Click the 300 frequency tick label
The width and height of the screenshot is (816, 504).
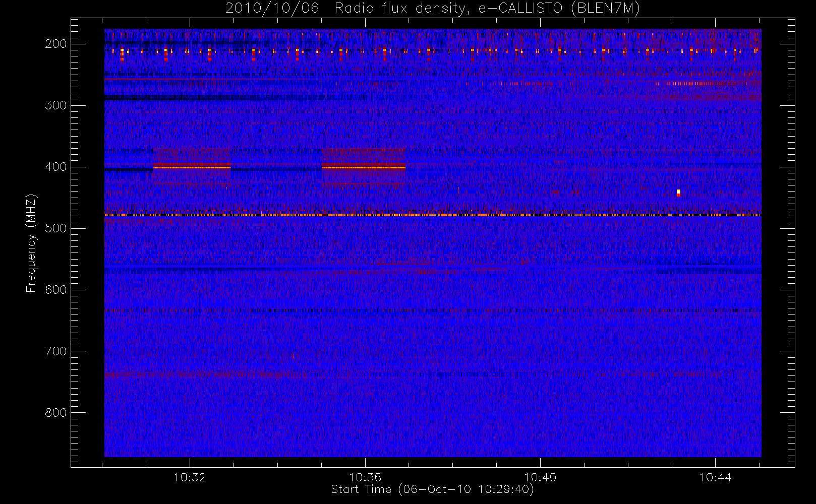tap(56, 105)
